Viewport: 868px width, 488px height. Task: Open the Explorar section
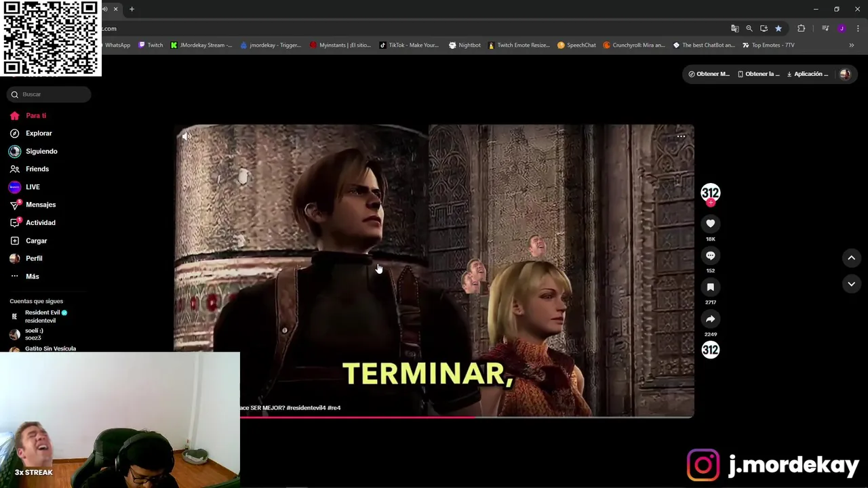[x=31, y=134]
